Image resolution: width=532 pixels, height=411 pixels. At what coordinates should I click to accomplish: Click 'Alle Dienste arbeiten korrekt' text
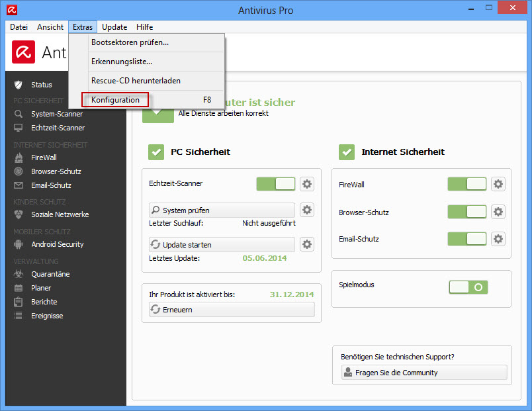(x=223, y=113)
